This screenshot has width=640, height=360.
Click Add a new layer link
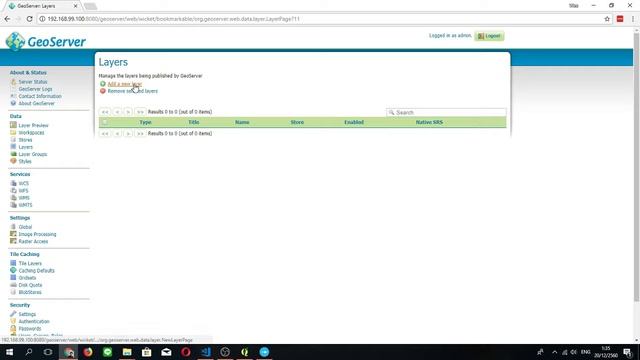pyautogui.click(x=124, y=84)
